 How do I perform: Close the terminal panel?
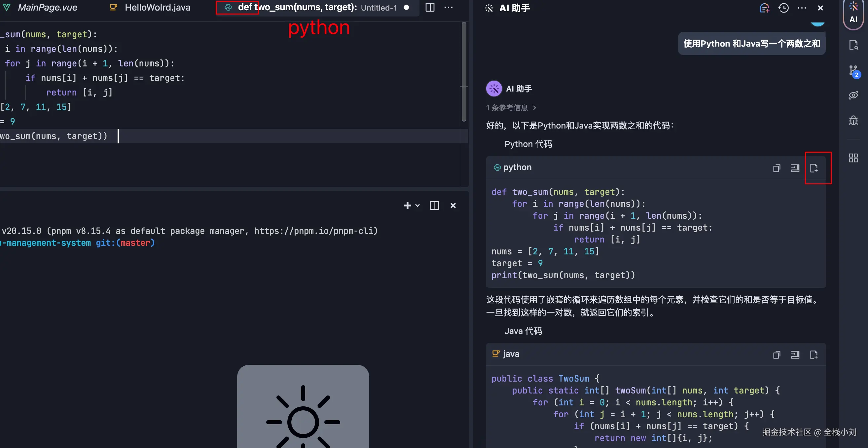click(x=453, y=205)
